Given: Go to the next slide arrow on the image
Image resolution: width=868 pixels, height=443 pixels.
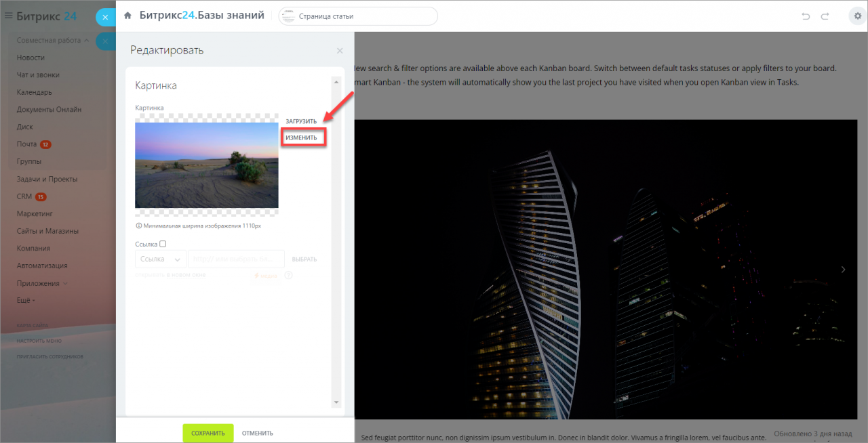Looking at the screenshot, I should tap(844, 270).
